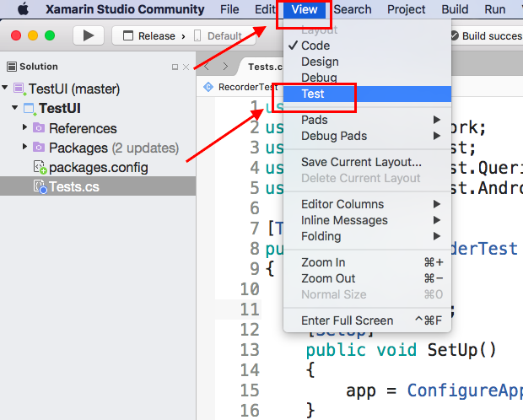The image size is (523, 420).
Task: Open the Debug Pads submenu
Action: pos(367,136)
